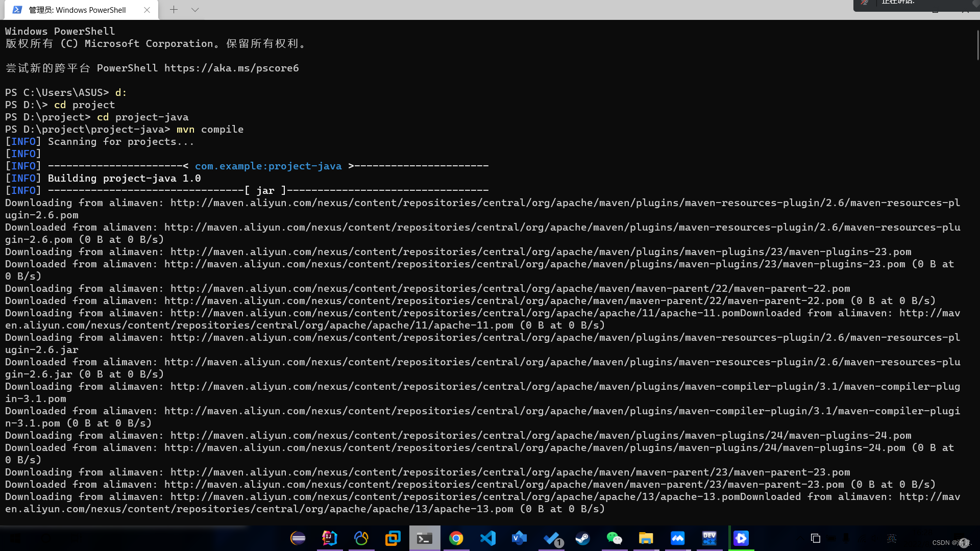Click the https://aka.ms/pscore6 link

pos(232,68)
